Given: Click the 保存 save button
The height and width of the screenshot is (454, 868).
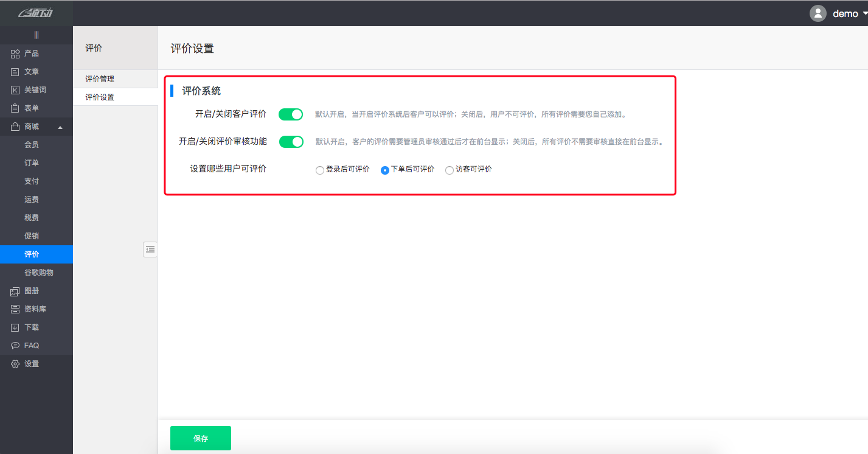Looking at the screenshot, I should 200,438.
